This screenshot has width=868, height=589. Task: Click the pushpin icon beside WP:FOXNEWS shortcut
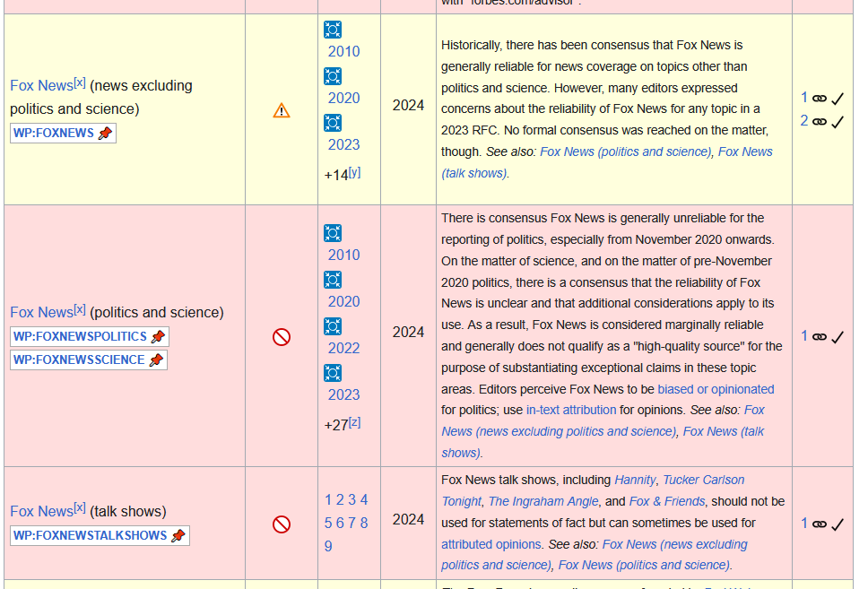point(105,134)
